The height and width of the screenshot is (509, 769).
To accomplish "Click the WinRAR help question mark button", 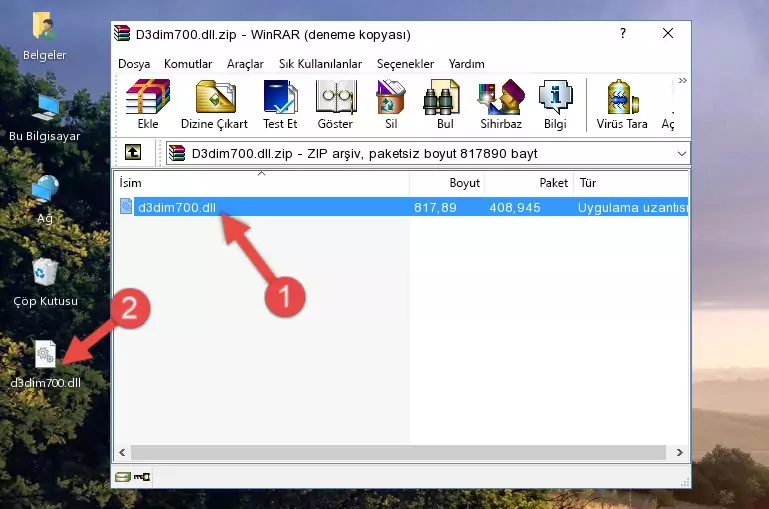I will (623, 33).
